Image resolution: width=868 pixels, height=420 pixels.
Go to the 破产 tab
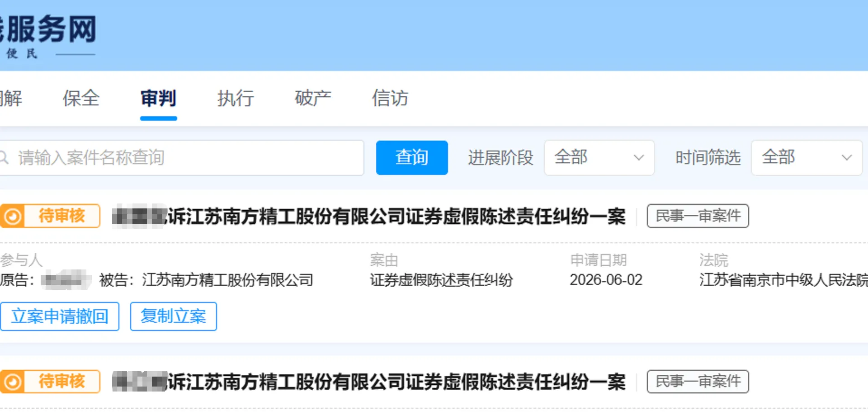pos(313,98)
